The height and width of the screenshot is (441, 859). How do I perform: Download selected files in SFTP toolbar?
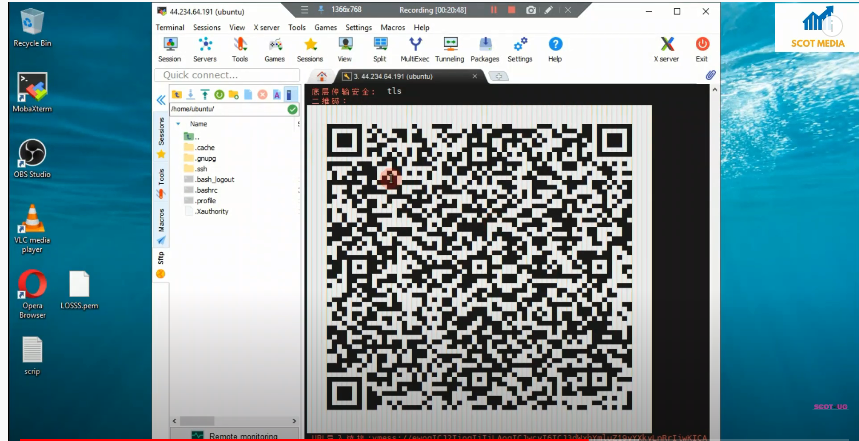pos(191,94)
